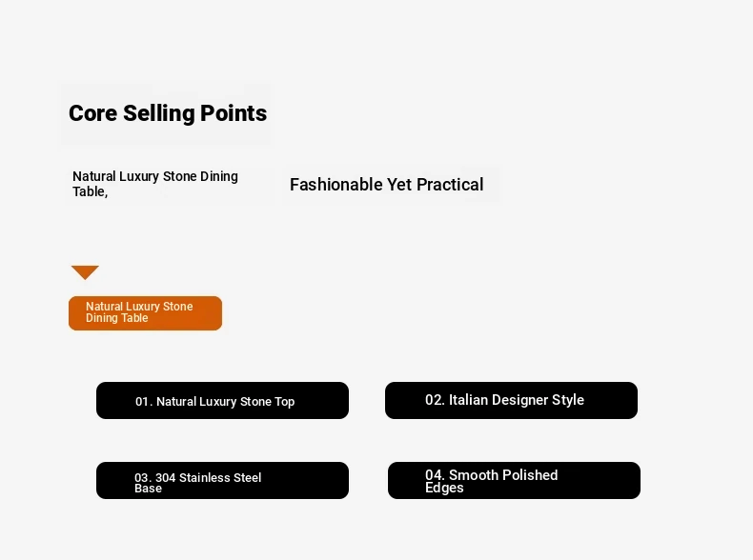The width and height of the screenshot is (753, 560).
Task: Click the black subtitle Natural Luxury Stone Dining Table,
Action: (155, 184)
